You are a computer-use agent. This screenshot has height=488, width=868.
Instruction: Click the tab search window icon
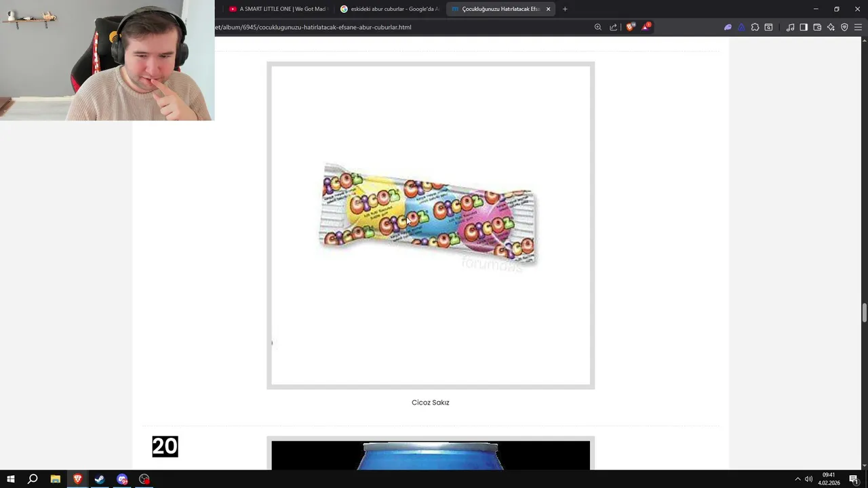(x=768, y=27)
